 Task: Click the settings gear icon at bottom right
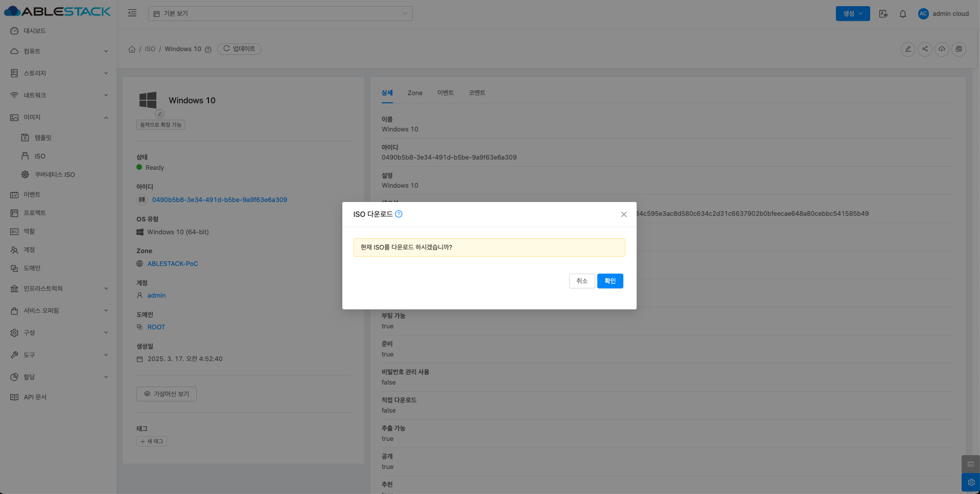coord(970,482)
